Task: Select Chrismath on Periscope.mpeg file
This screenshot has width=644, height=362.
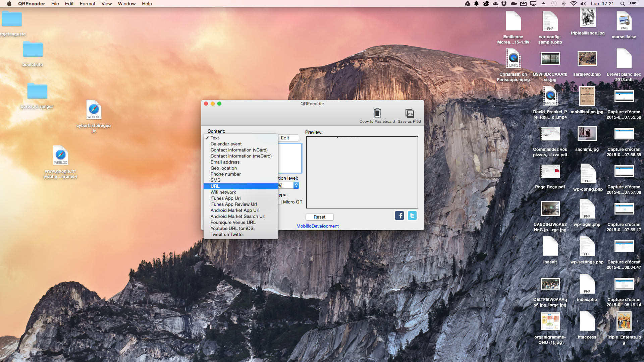Action: (x=513, y=59)
